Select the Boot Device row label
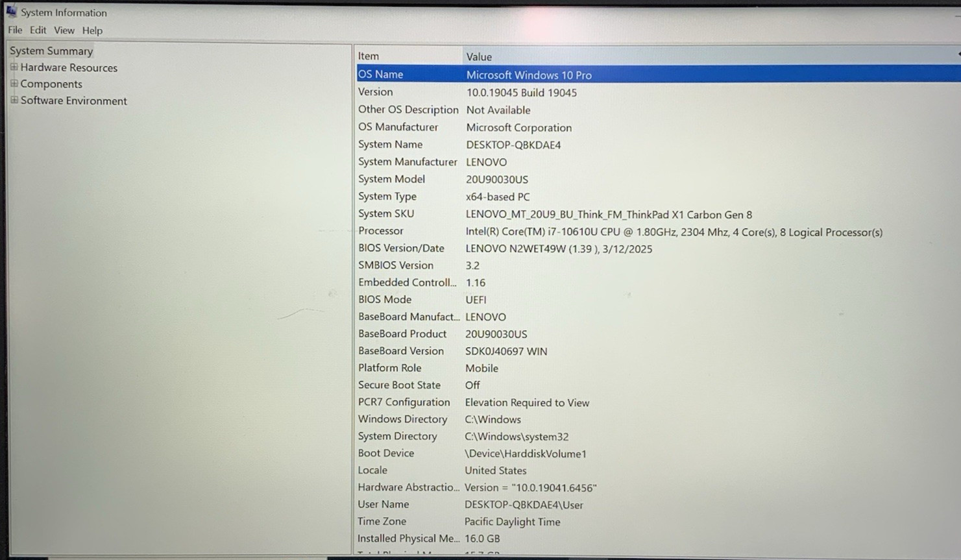The image size is (961, 560). 385,453
